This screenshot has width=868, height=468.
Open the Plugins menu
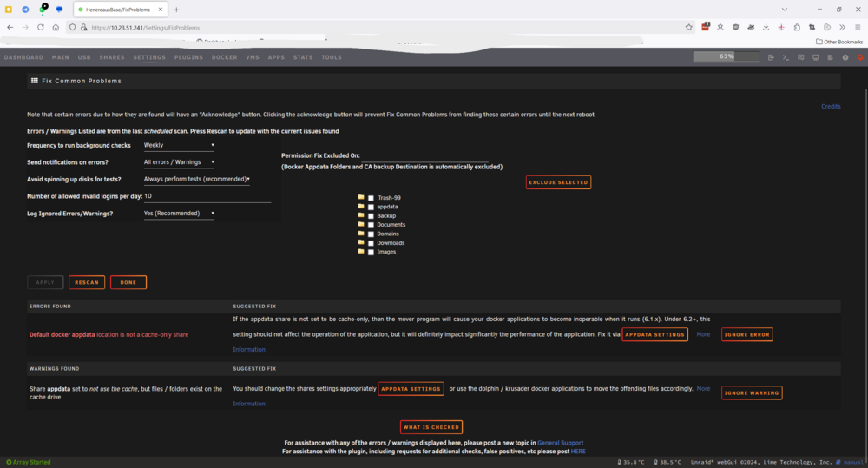(188, 57)
